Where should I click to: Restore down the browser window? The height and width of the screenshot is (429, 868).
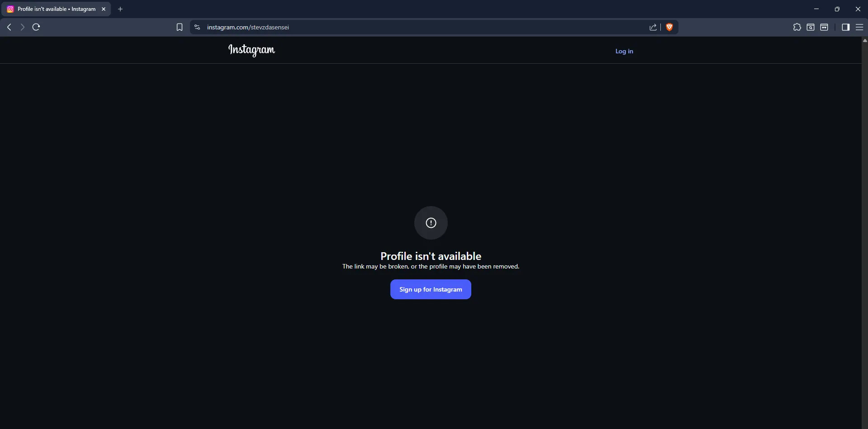(x=837, y=9)
